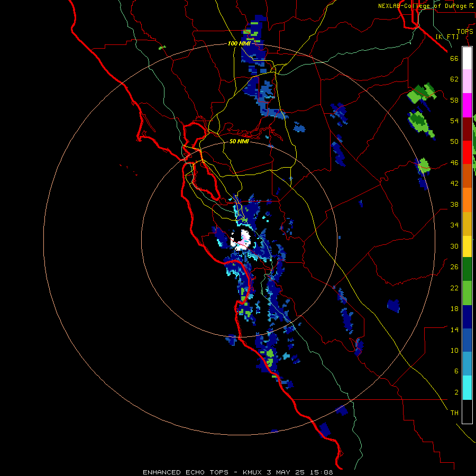Click the white swatch on the tops legend
476x476 pixels.
(x=467, y=58)
